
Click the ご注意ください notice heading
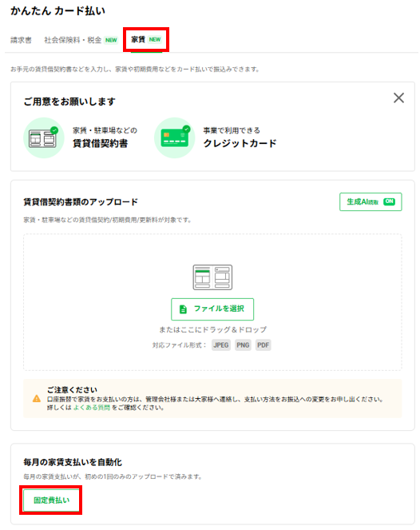tap(72, 390)
